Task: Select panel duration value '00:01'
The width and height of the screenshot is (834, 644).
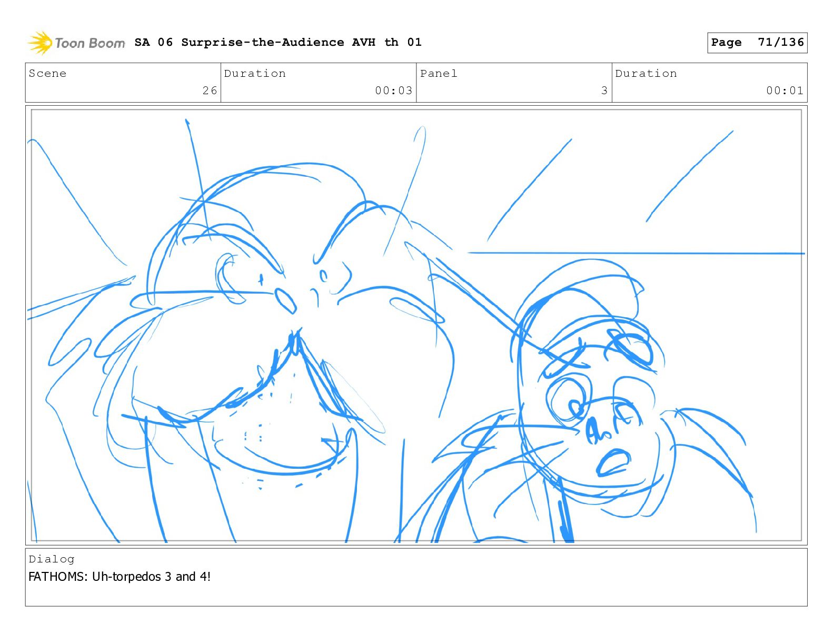Action: tap(785, 90)
